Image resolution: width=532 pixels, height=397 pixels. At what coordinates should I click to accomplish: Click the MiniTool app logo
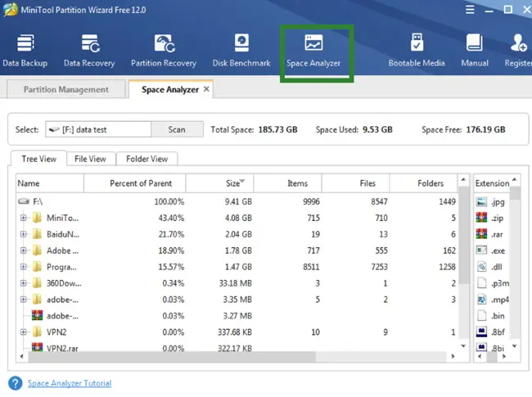(x=10, y=10)
